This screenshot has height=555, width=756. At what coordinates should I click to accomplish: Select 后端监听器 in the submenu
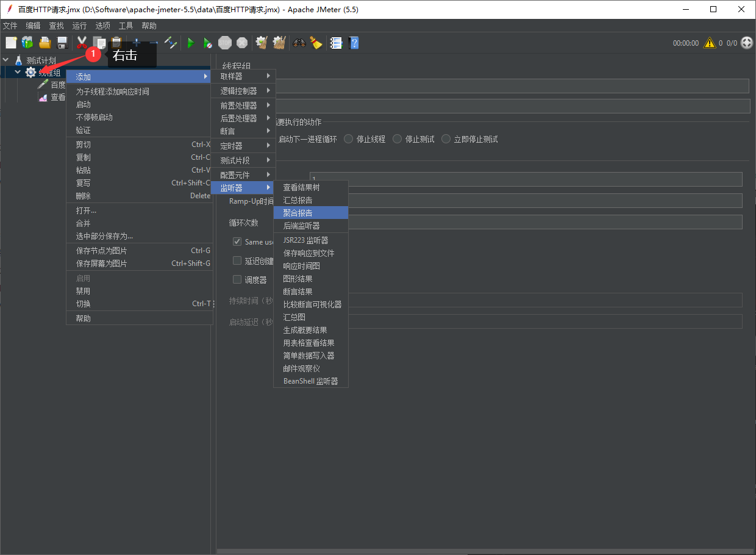click(311, 226)
